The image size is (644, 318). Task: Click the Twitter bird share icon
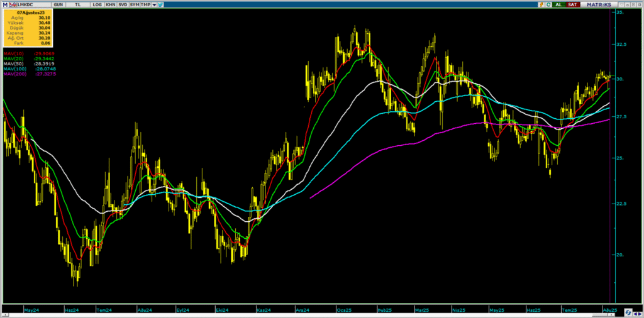(160, 4)
